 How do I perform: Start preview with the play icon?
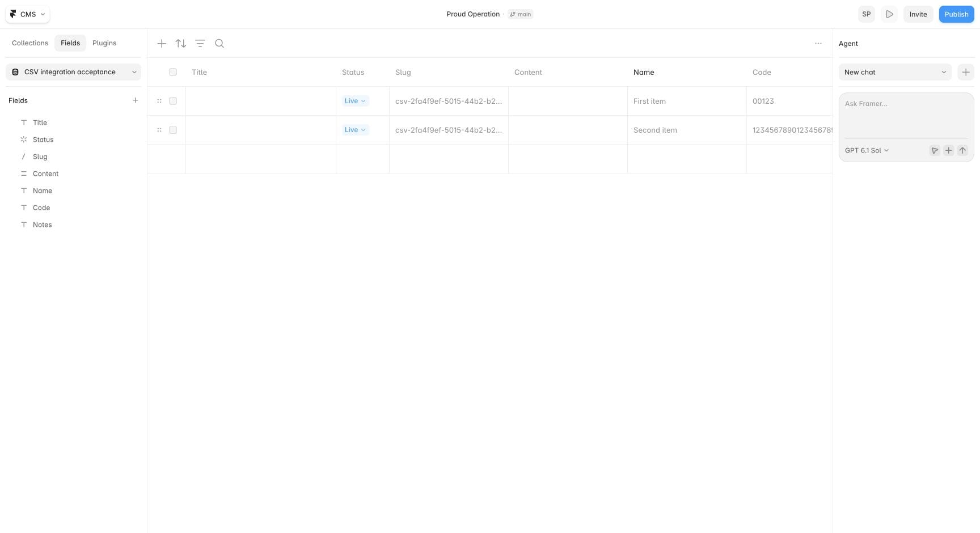(889, 14)
